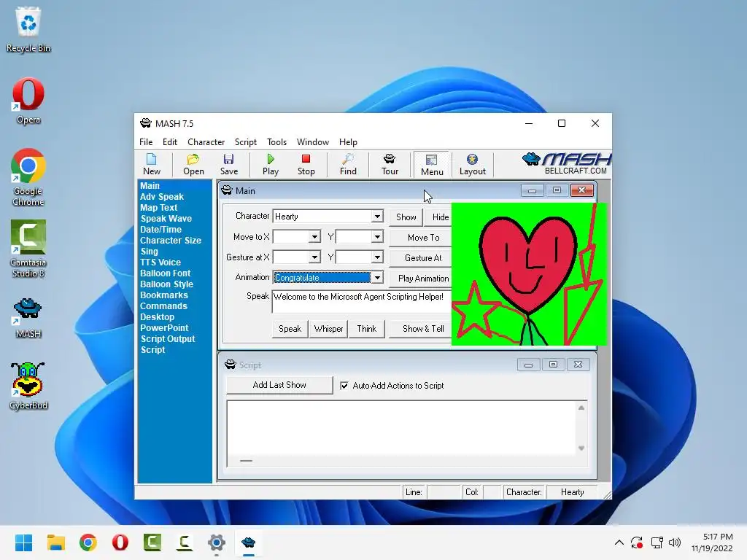Expand the Move to Y dropdown
747x560 pixels.
pos(377,237)
